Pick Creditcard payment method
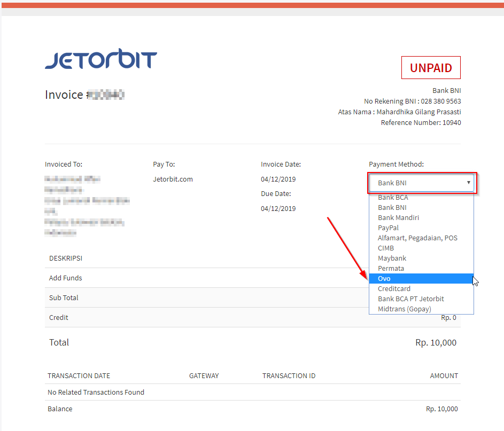504x431 pixels. pos(421,289)
